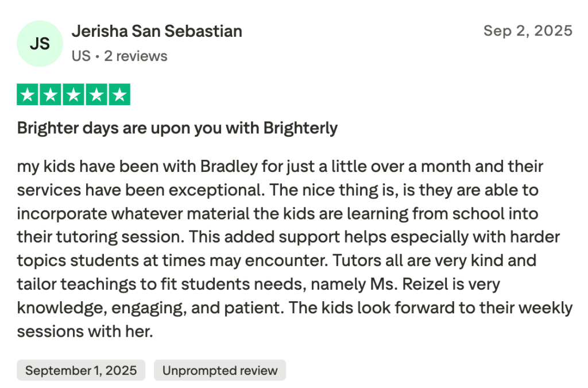The width and height of the screenshot is (588, 388).
Task: Click the word "Brighterly" in the review heading
Action: pos(300,128)
